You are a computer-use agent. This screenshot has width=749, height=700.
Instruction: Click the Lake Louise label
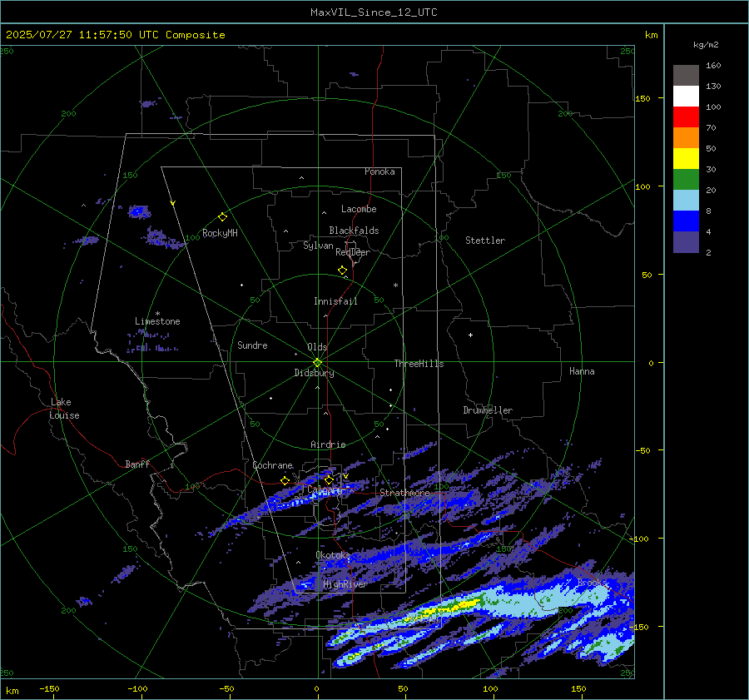[64, 409]
